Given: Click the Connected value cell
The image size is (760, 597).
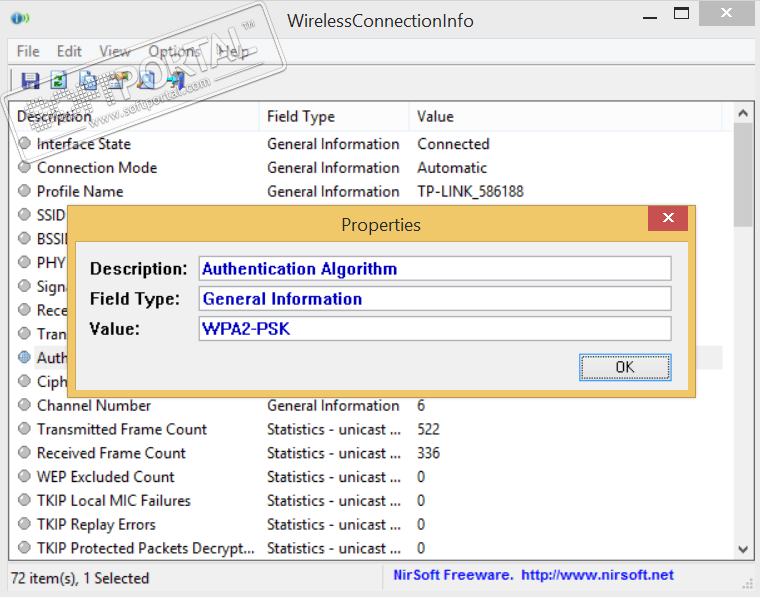Looking at the screenshot, I should click(453, 143).
